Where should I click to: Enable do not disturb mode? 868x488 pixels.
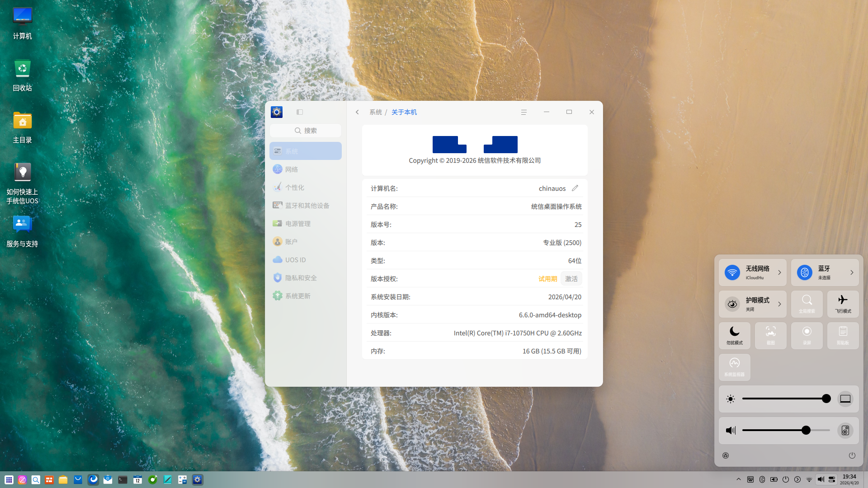tap(735, 335)
